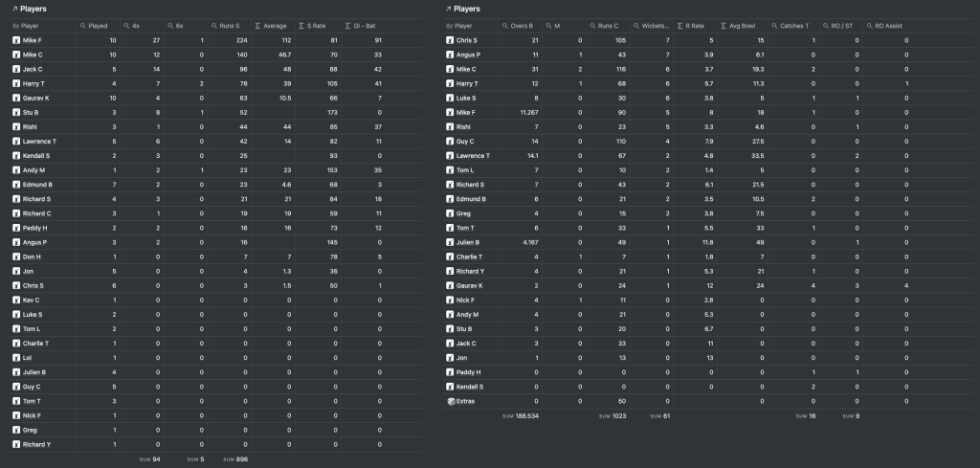980x468 pixels.
Task: Click the sigma icon in the Avg Bowl header
Action: tap(723, 26)
